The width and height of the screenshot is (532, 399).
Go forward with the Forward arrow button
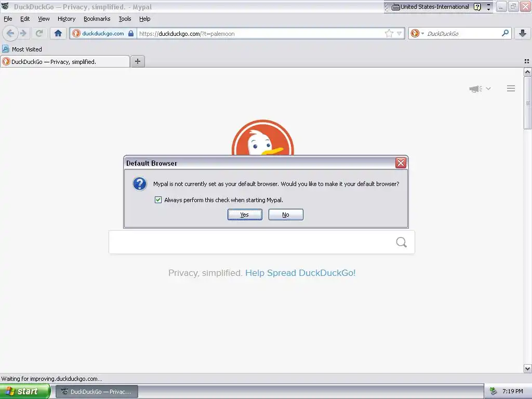[x=23, y=33]
